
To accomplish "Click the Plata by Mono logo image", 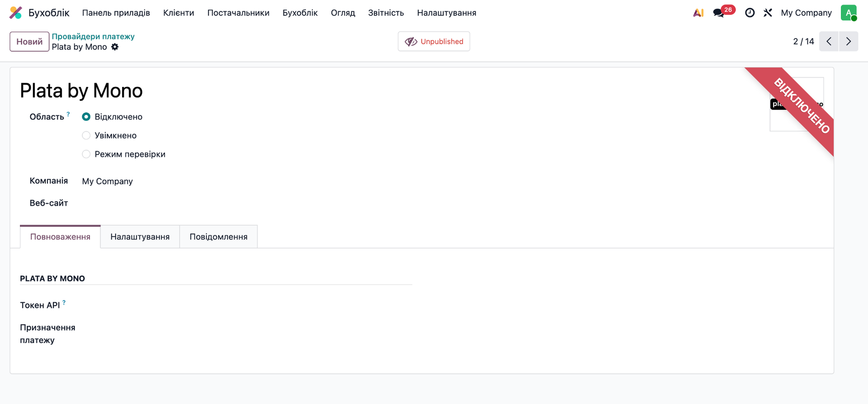I will pos(797,104).
